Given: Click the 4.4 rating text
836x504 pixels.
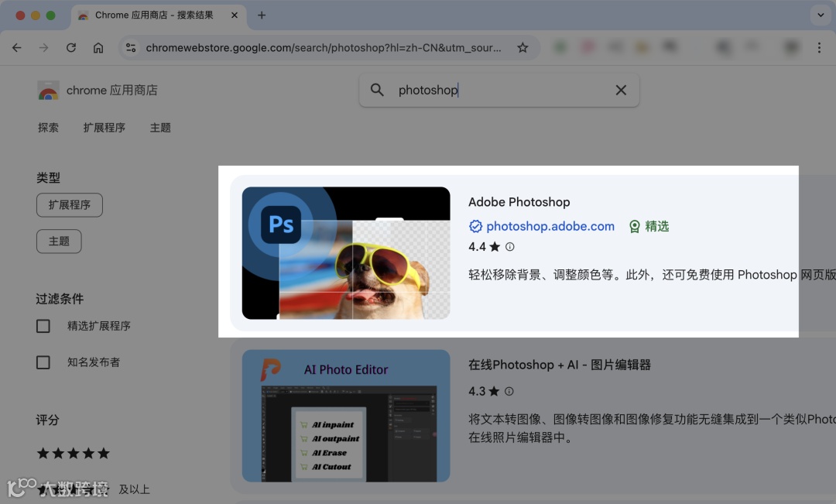Looking at the screenshot, I should pyautogui.click(x=477, y=246).
